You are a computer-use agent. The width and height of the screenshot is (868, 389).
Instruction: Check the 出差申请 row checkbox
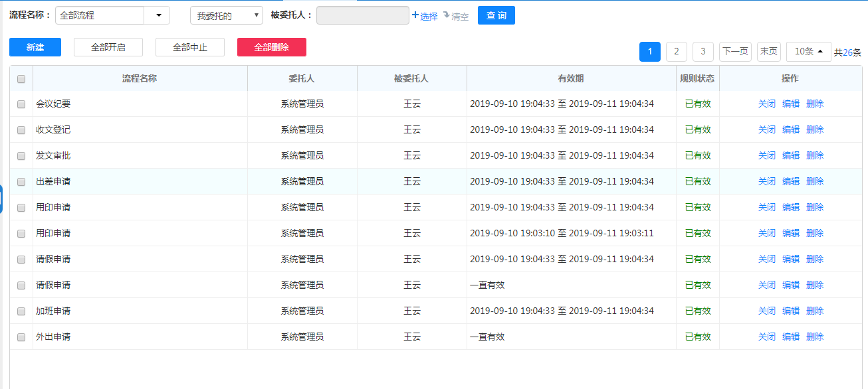[21, 182]
